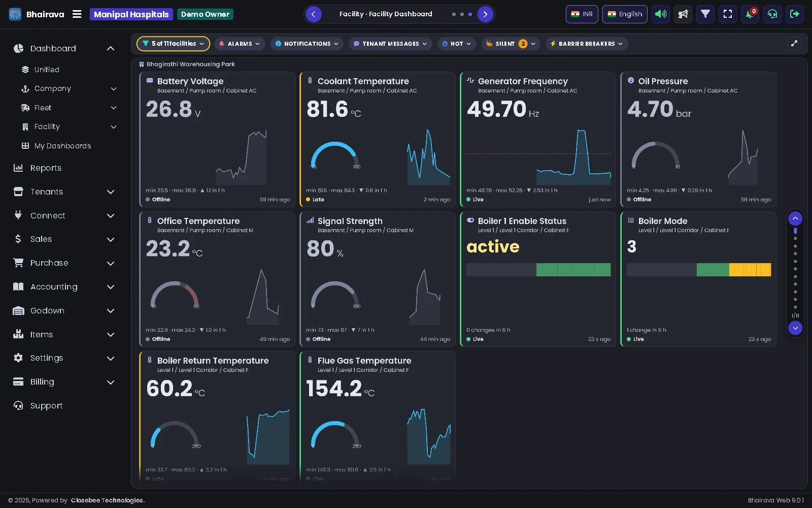The height and width of the screenshot is (508, 812).
Task: Click the Boiler Mode list icon
Action: (631, 220)
